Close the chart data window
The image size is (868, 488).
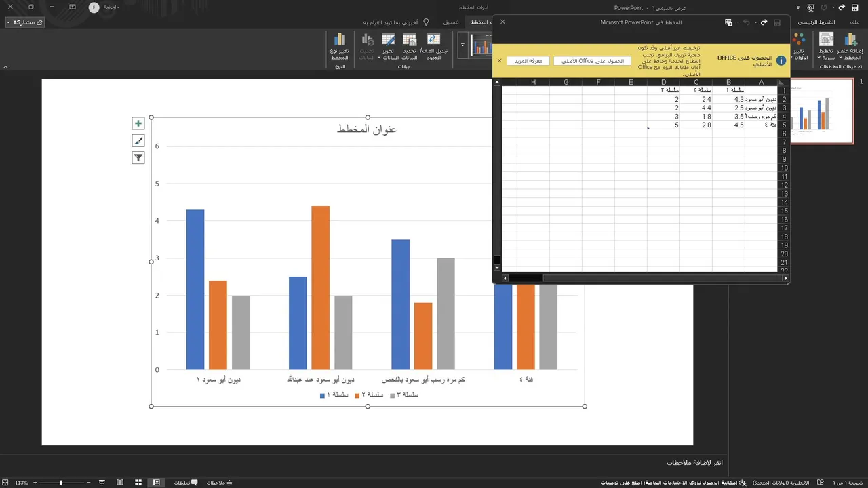coord(502,22)
